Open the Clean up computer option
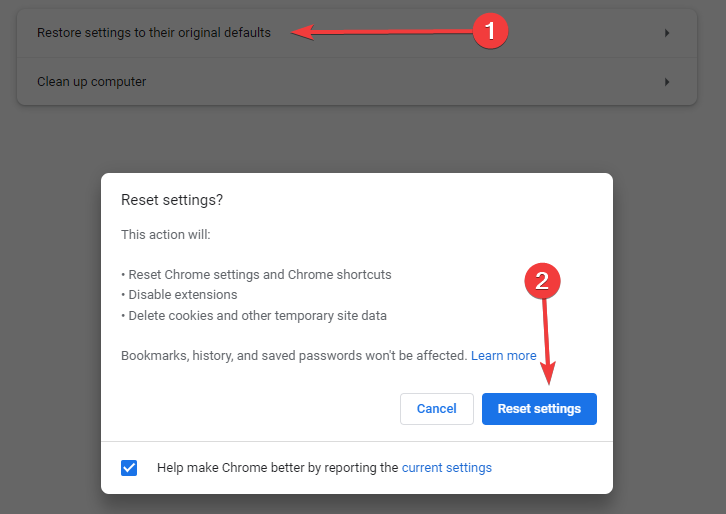 tap(357, 82)
